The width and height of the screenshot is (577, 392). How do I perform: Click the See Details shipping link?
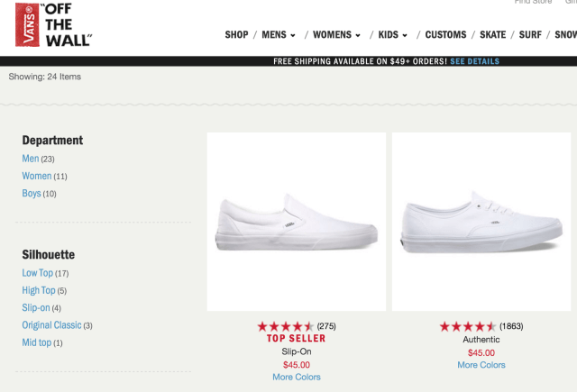[x=474, y=62]
